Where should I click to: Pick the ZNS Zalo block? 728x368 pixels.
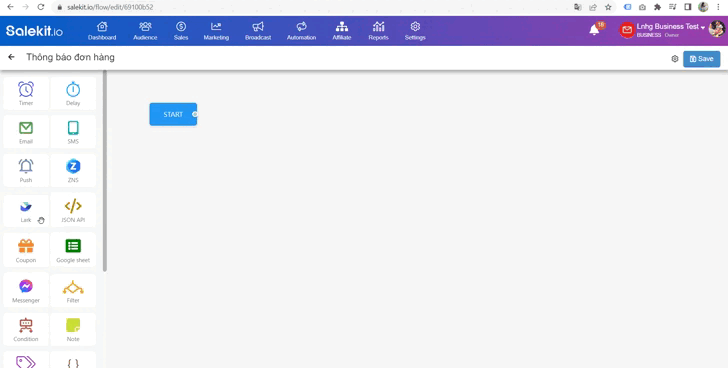[73, 170]
